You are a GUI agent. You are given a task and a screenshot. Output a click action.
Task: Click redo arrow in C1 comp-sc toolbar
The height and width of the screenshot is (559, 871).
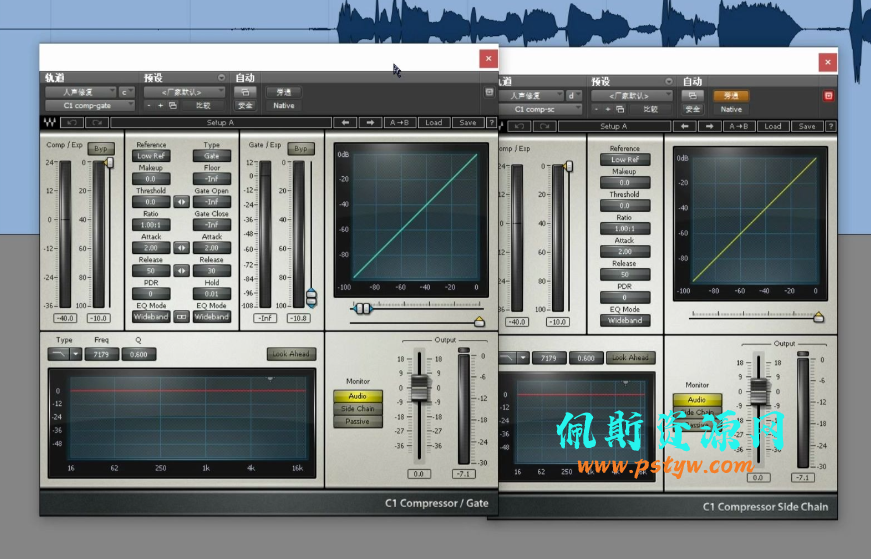[x=544, y=127]
